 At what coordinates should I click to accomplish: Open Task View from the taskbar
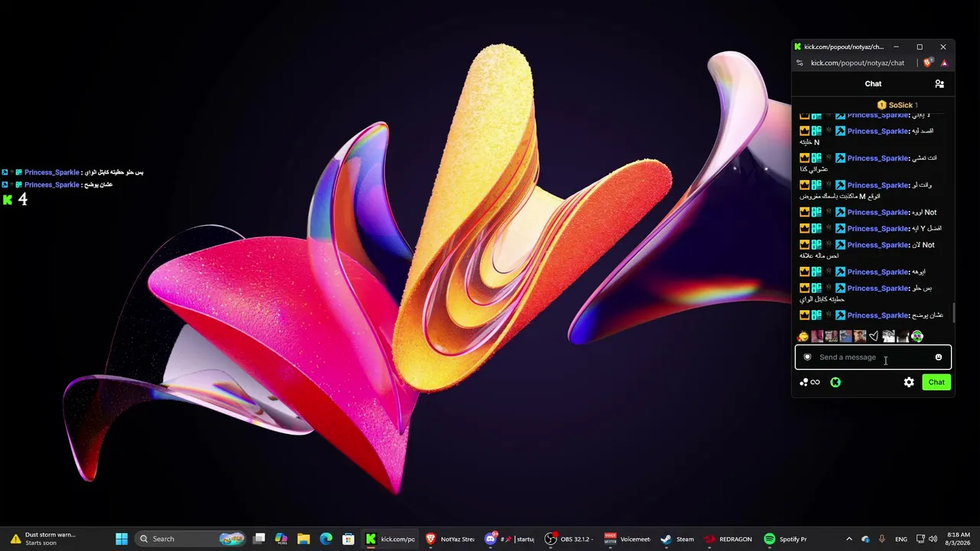click(260, 539)
